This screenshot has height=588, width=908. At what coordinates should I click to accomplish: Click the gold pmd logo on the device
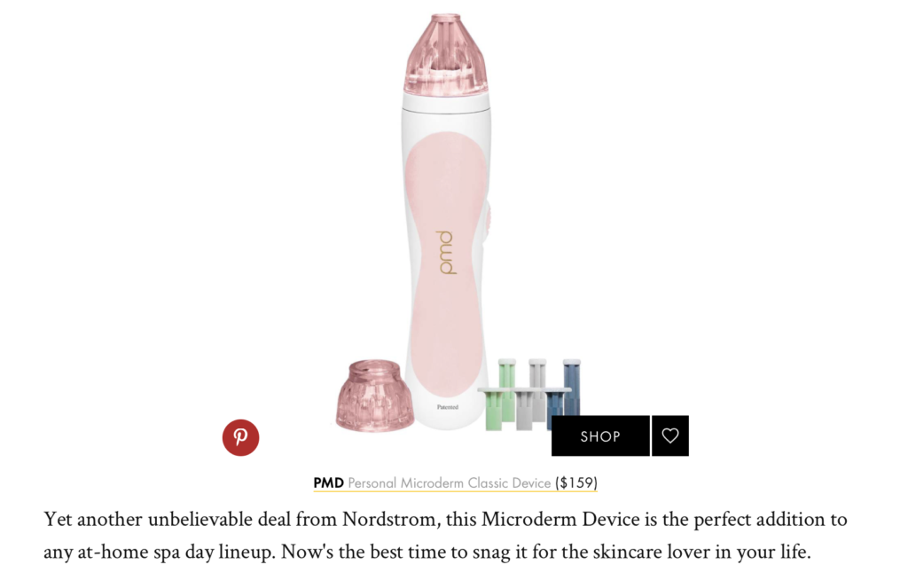point(446,252)
